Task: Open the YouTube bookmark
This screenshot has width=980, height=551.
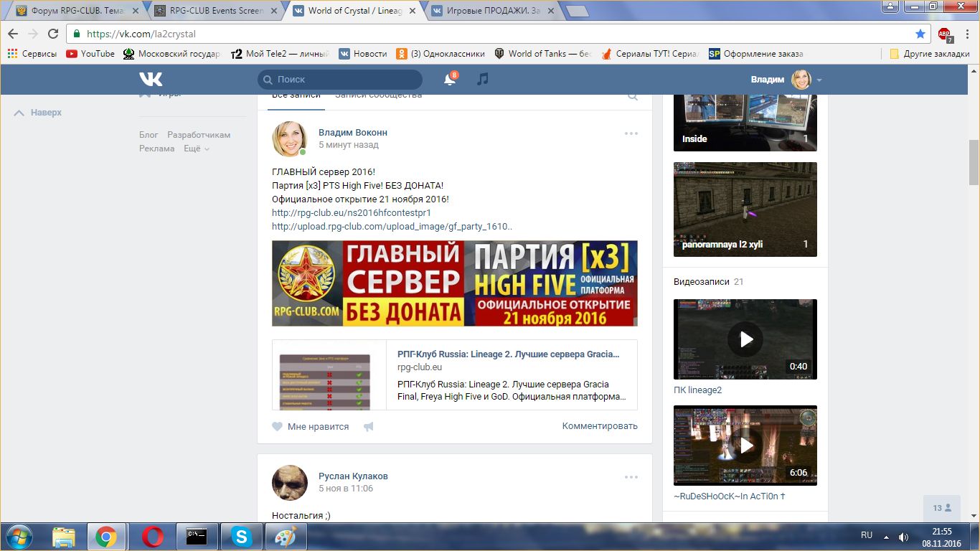Action: 90,54
